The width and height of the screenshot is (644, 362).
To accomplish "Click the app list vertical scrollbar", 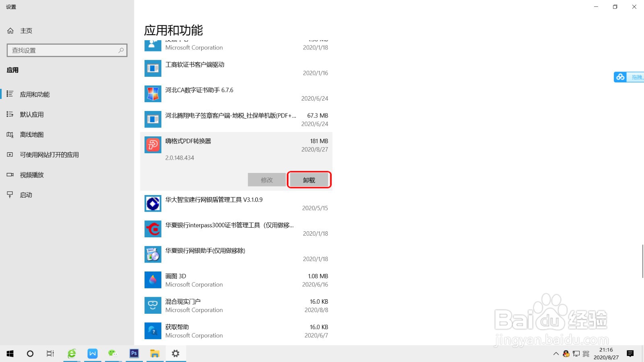I will (x=642, y=261).
